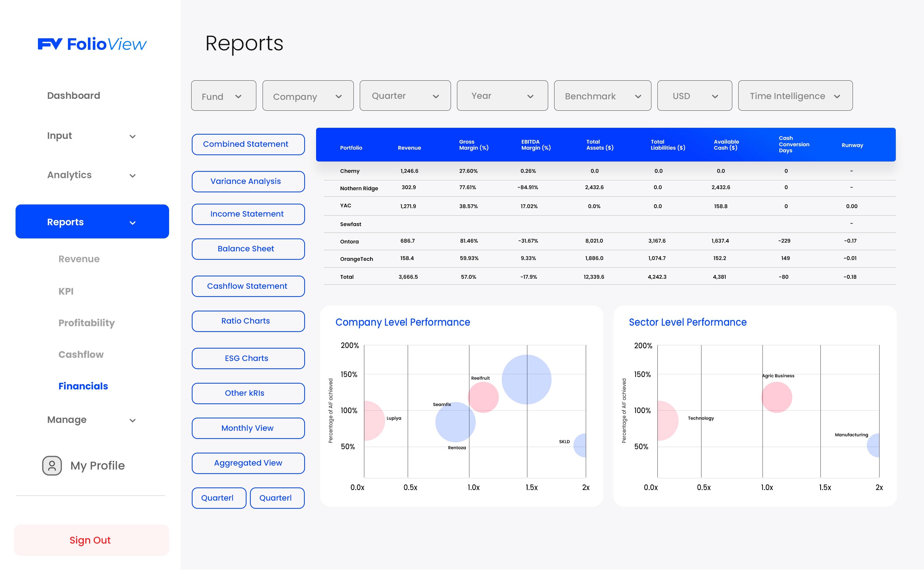Click the Sign Out button

pos(91,540)
